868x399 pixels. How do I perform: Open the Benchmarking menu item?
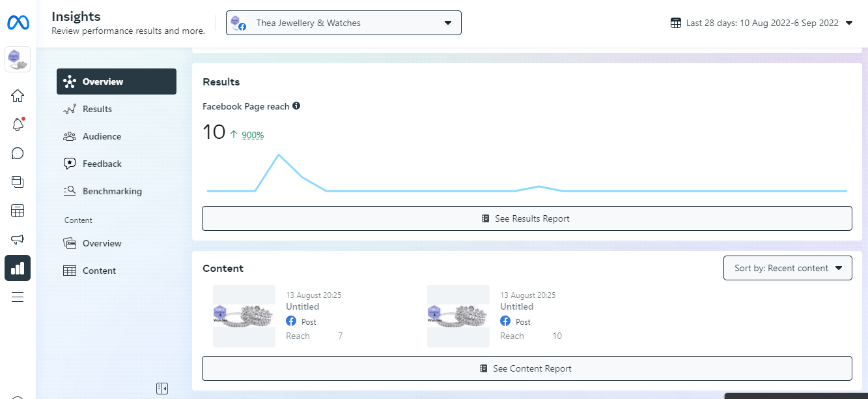pos(112,191)
